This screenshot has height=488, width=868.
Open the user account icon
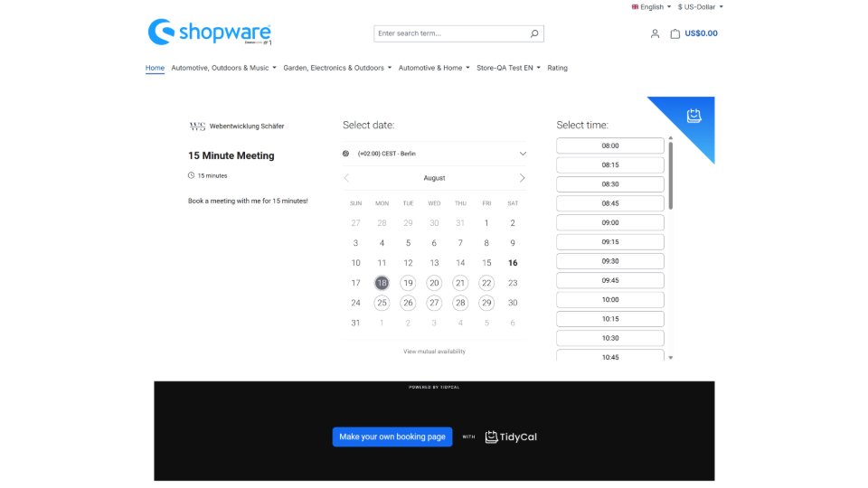[x=655, y=33]
